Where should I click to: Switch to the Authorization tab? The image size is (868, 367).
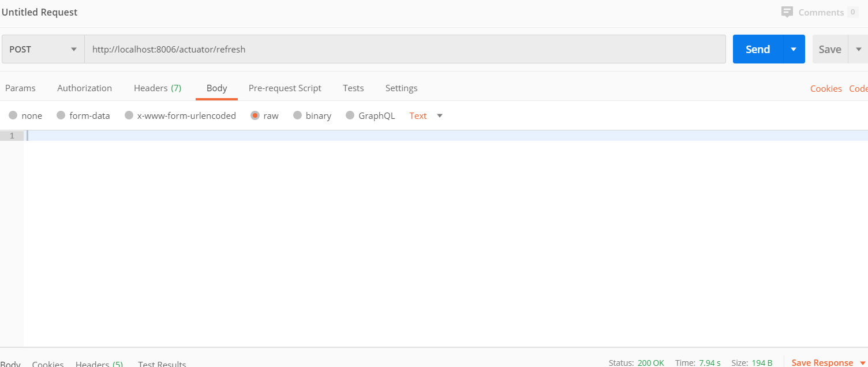click(84, 88)
